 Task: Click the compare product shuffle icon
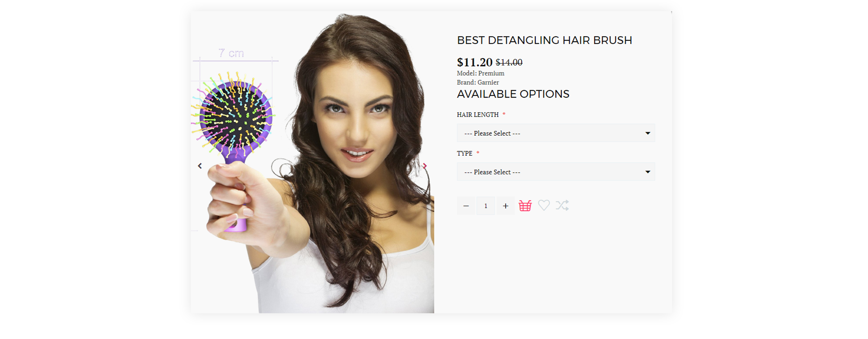point(562,205)
